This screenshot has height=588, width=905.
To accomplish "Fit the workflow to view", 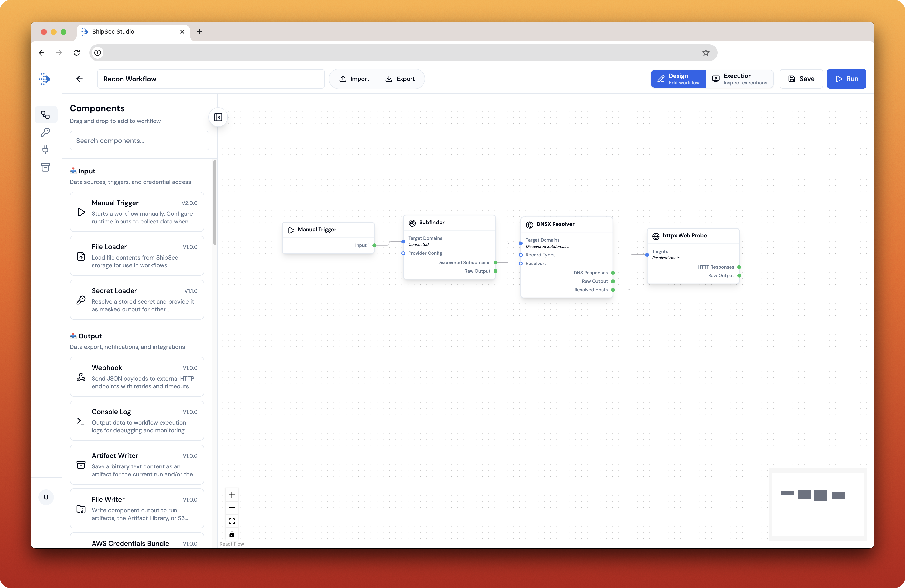I will pyautogui.click(x=232, y=521).
